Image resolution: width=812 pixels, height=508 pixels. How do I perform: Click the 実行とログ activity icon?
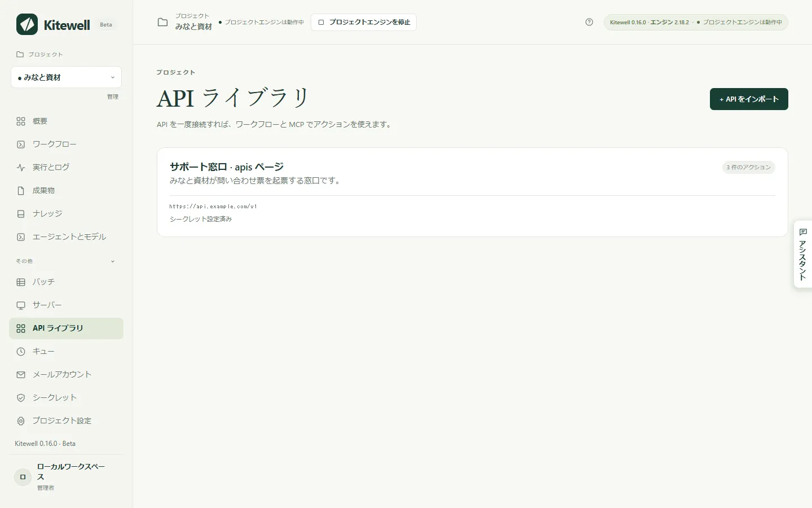coord(21,168)
